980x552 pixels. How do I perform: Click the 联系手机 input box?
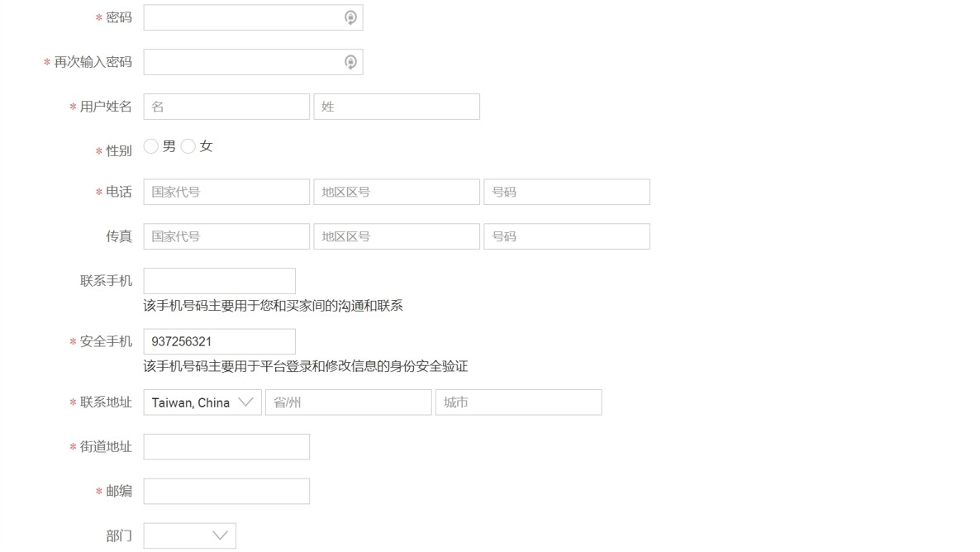coord(219,281)
